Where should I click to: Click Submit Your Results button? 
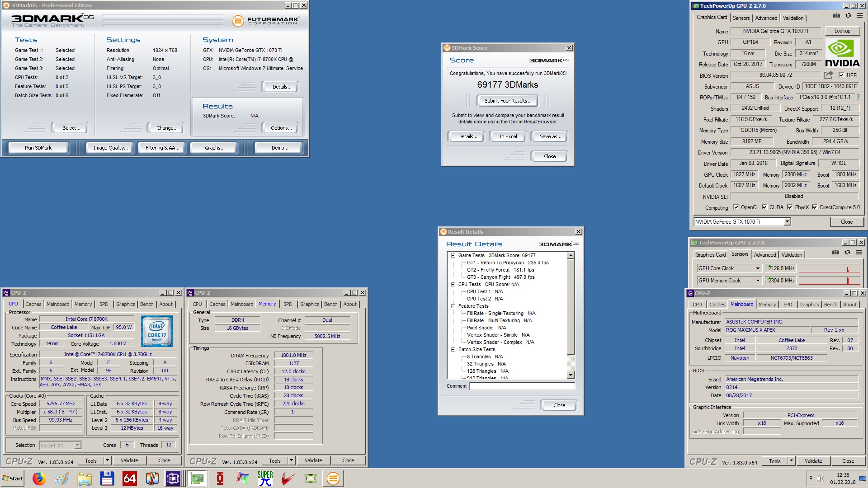508,101
